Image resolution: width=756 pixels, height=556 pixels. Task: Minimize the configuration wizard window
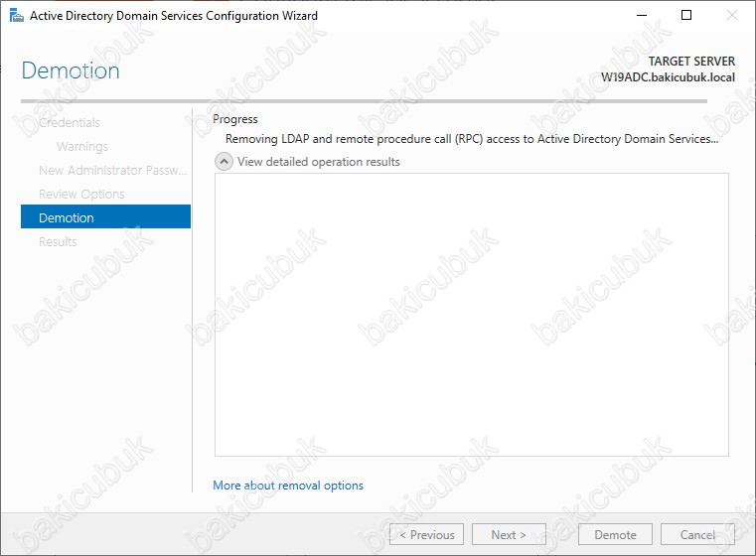tap(641, 16)
